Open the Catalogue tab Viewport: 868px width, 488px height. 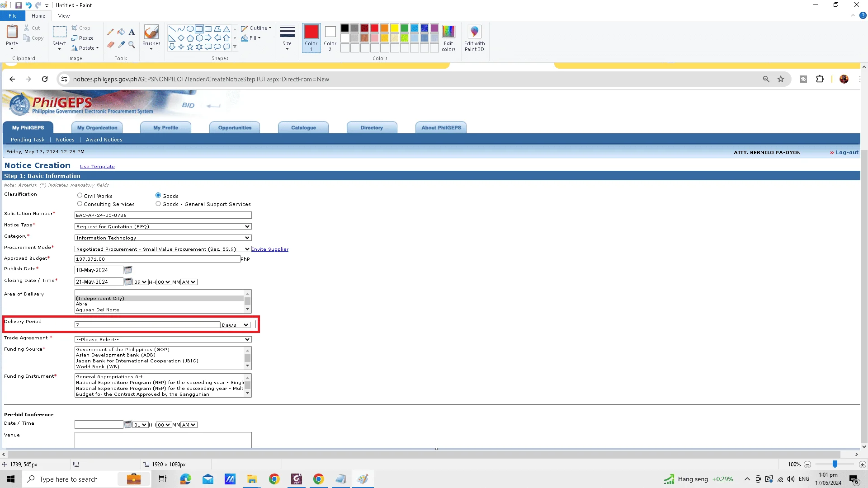coord(303,127)
